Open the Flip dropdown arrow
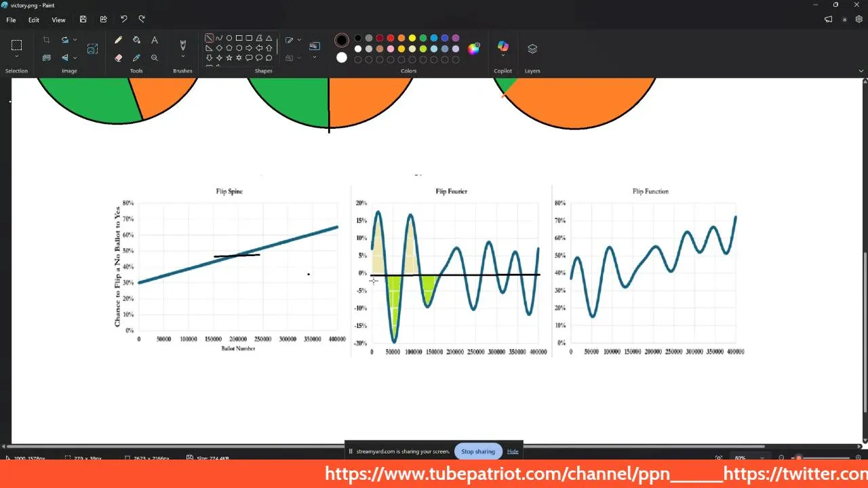 (x=75, y=58)
